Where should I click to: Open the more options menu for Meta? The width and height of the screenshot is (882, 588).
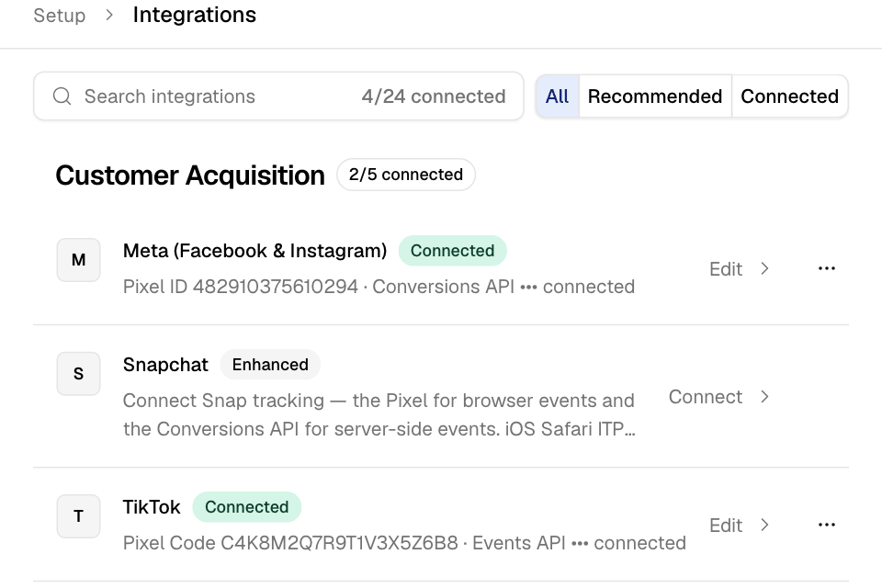(x=826, y=268)
